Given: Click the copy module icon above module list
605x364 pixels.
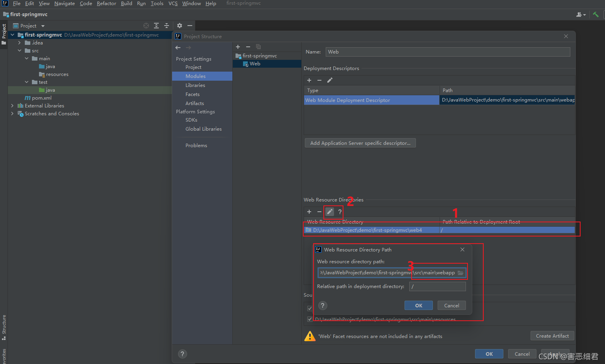Looking at the screenshot, I should click(x=258, y=47).
